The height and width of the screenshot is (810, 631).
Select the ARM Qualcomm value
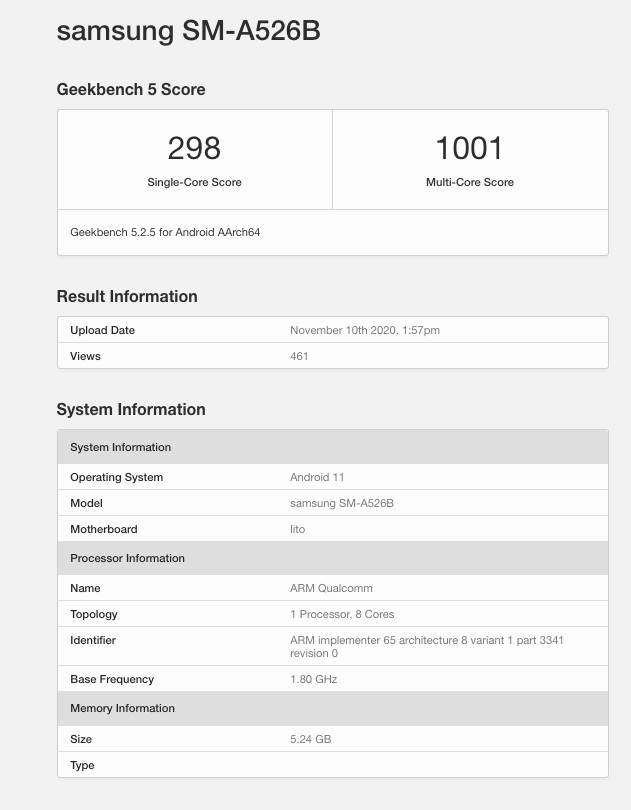pos(331,588)
